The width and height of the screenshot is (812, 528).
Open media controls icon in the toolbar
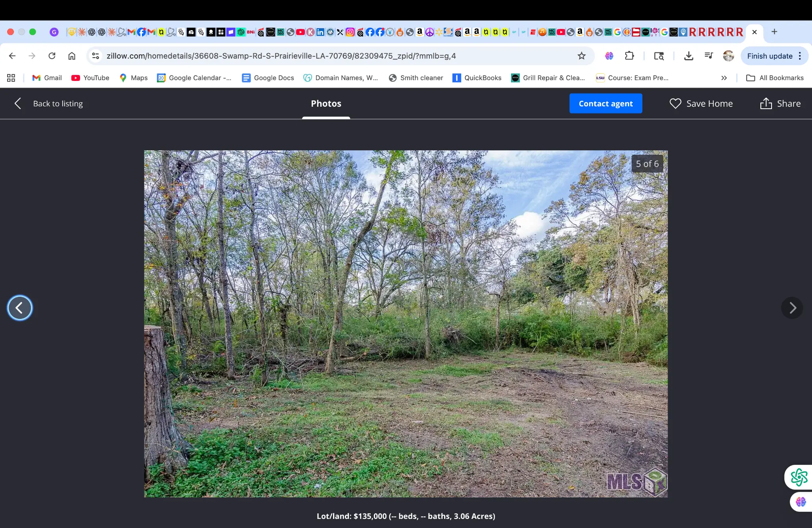pyautogui.click(x=709, y=56)
